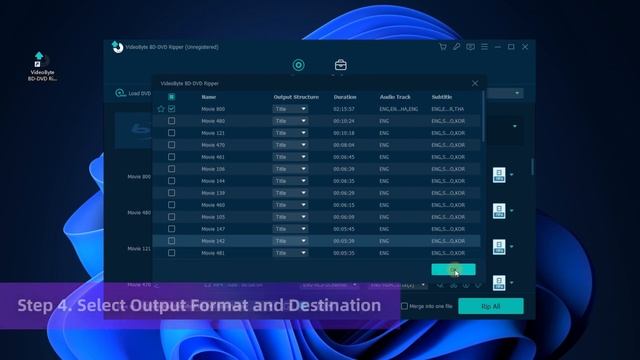Expand format arrow beside Movie 121 row
This screenshot has height=360, width=640.
511,247
